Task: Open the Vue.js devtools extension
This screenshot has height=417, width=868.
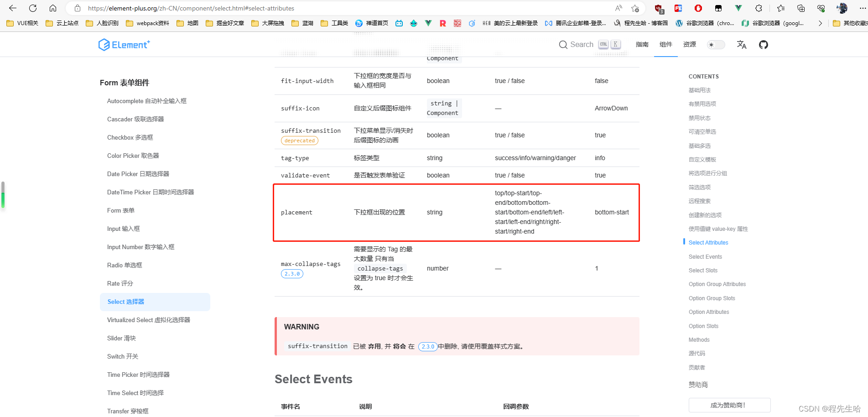Action: (x=738, y=8)
